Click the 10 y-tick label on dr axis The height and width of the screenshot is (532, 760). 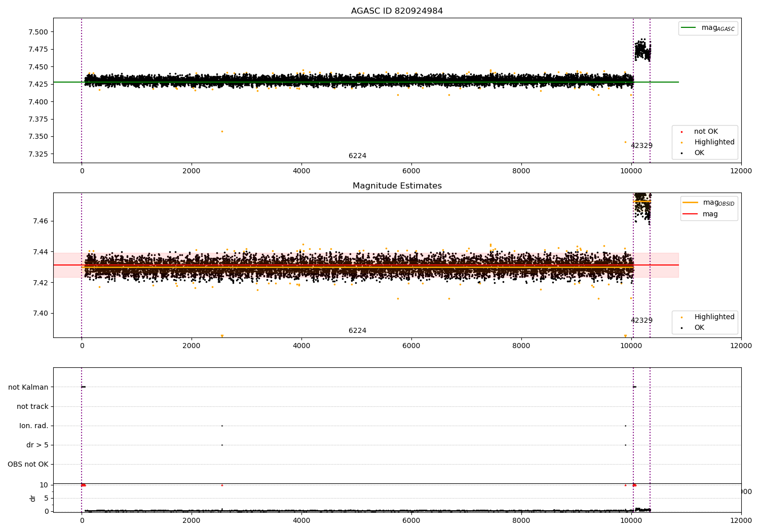click(x=44, y=485)
